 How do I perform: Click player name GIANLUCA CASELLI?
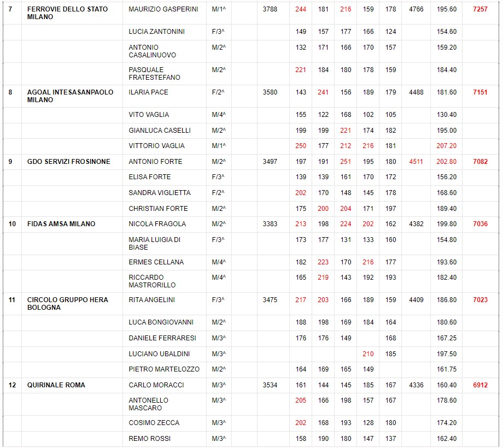(x=160, y=131)
